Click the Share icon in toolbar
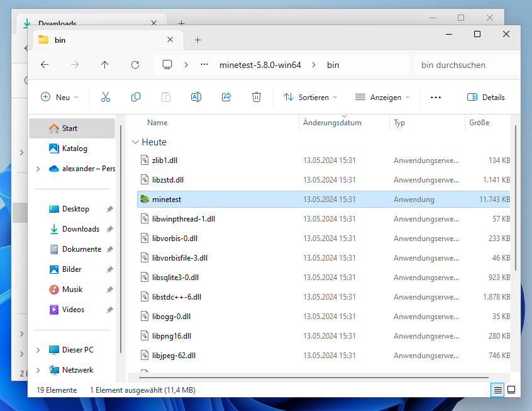This screenshot has height=411, width=532. (226, 97)
